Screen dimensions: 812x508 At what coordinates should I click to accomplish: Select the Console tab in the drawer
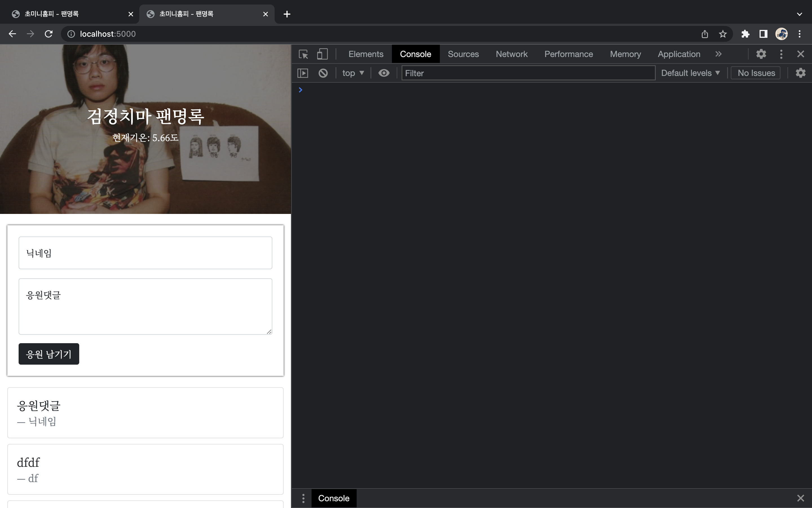[334, 498]
